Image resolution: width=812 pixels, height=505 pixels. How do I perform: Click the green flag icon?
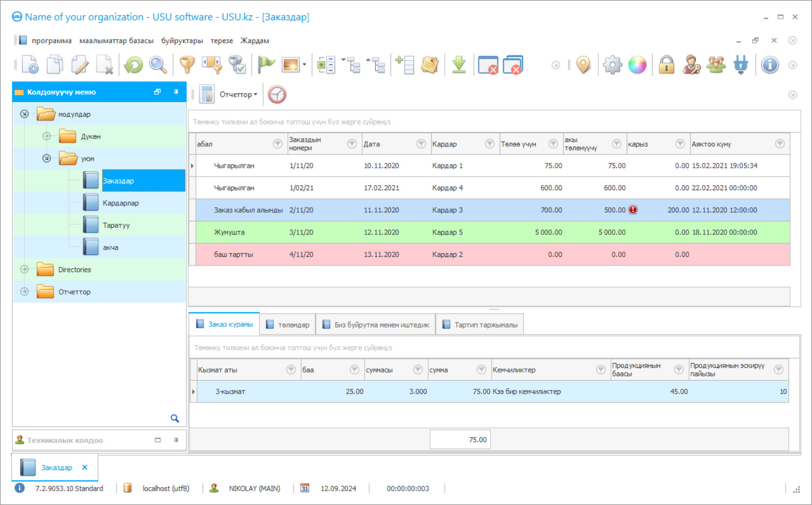[x=266, y=65]
